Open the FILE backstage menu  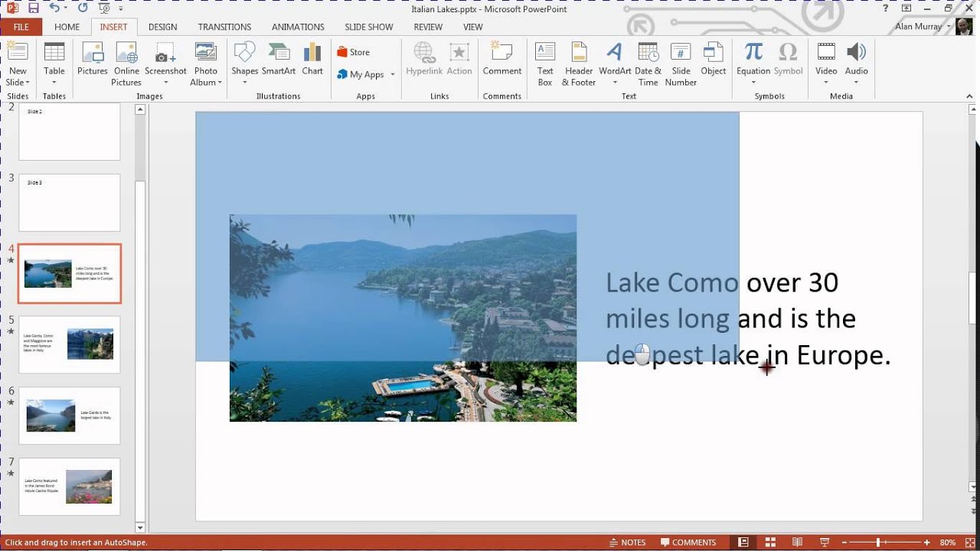21,27
